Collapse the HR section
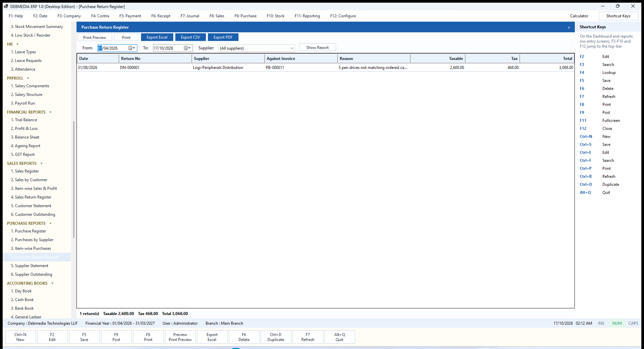 18,44
